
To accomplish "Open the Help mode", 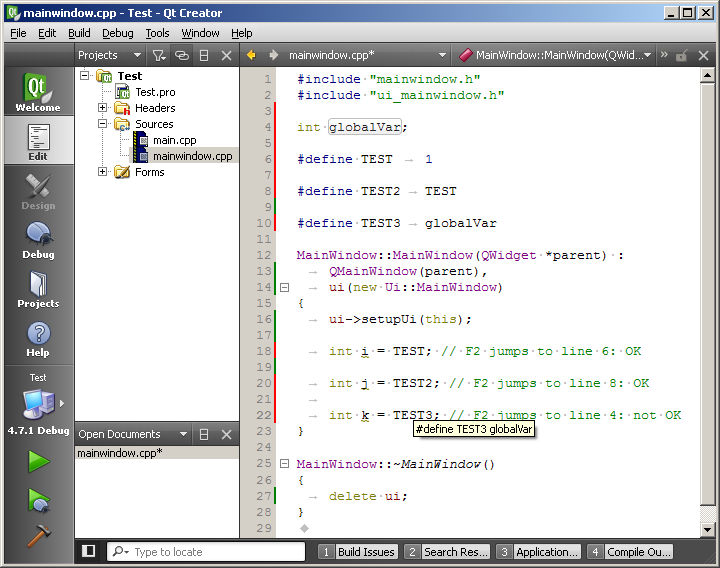I will (x=38, y=339).
